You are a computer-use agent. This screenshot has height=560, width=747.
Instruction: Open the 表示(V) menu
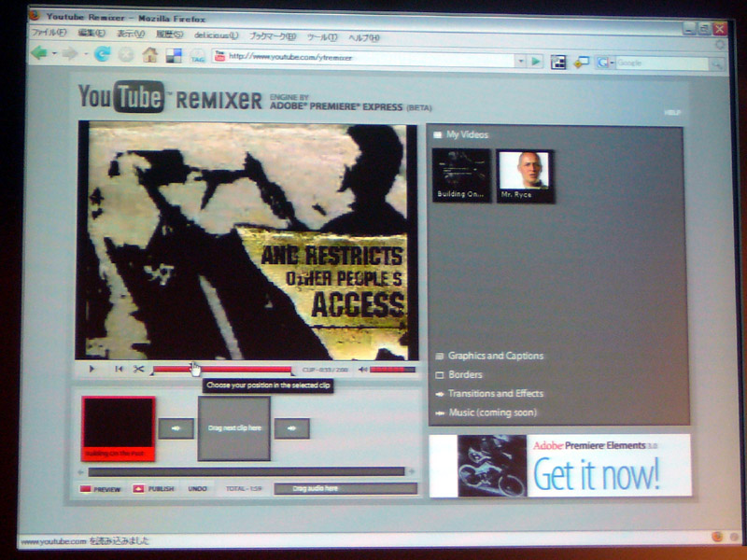pos(130,34)
